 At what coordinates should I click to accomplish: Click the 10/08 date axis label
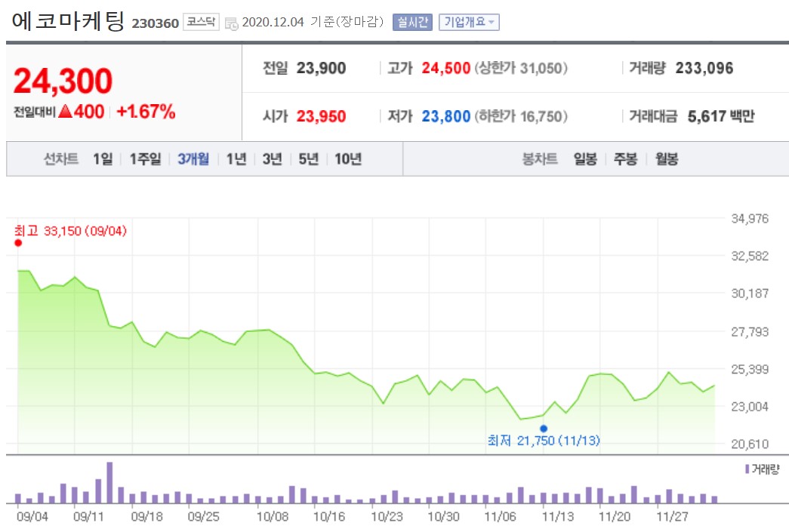tap(273, 516)
